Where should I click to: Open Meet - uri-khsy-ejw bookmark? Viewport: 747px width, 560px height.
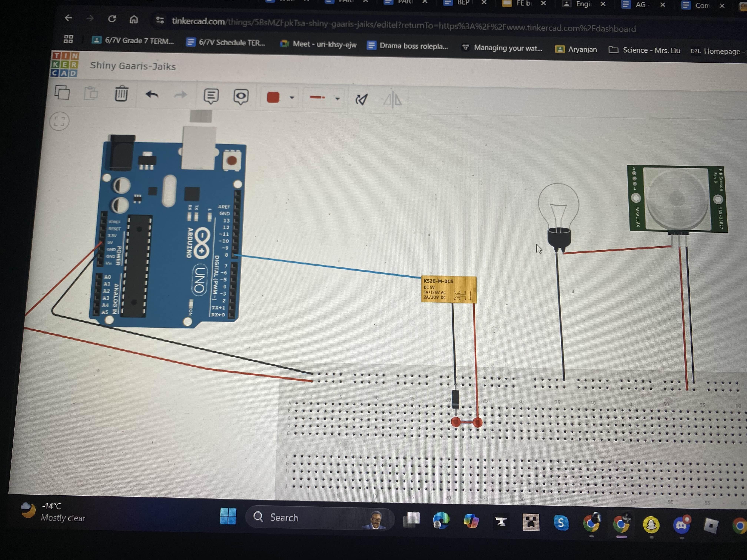318,44
